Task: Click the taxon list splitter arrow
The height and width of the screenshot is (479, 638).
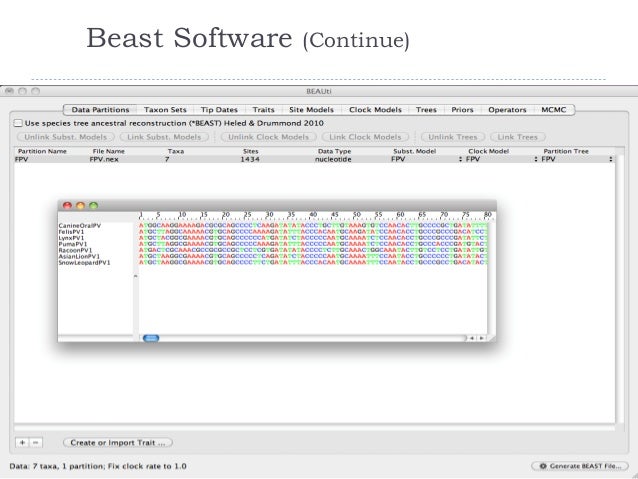Action: [135, 276]
